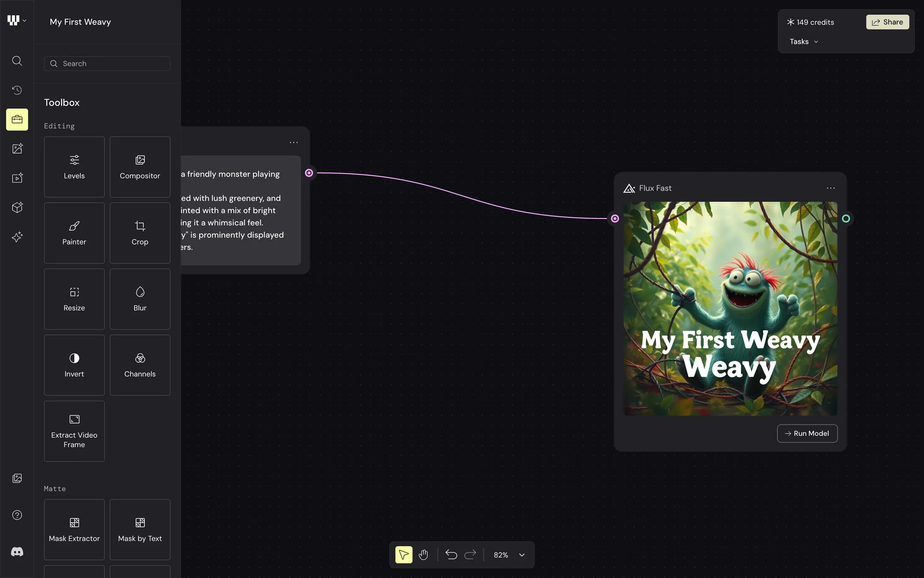Screen dimensions: 924x578
Task: Expand the 82% zoom dropdown
Action: [522, 555]
